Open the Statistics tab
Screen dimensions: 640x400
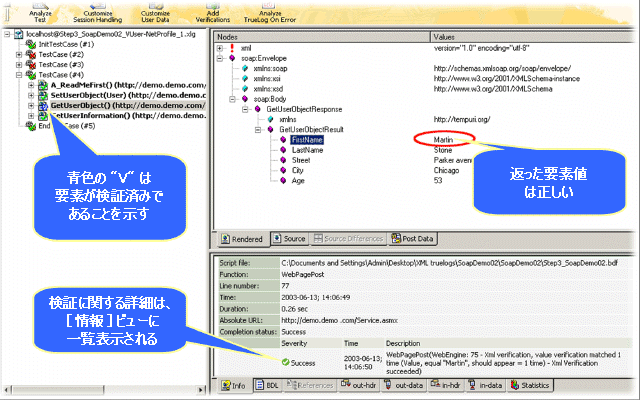point(530,385)
